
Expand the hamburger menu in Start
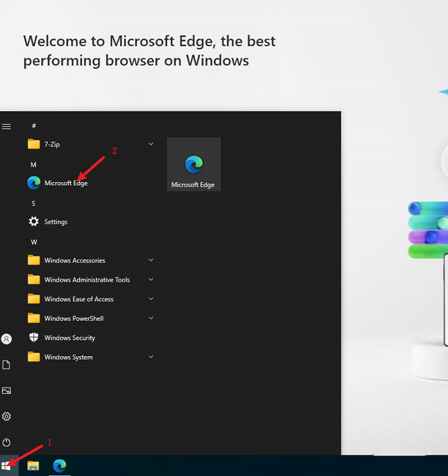click(x=6, y=126)
